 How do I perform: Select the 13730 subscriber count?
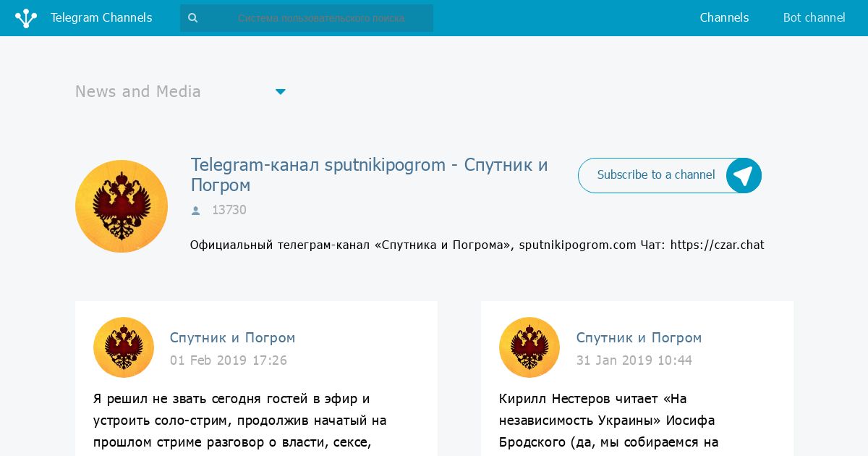tap(229, 210)
